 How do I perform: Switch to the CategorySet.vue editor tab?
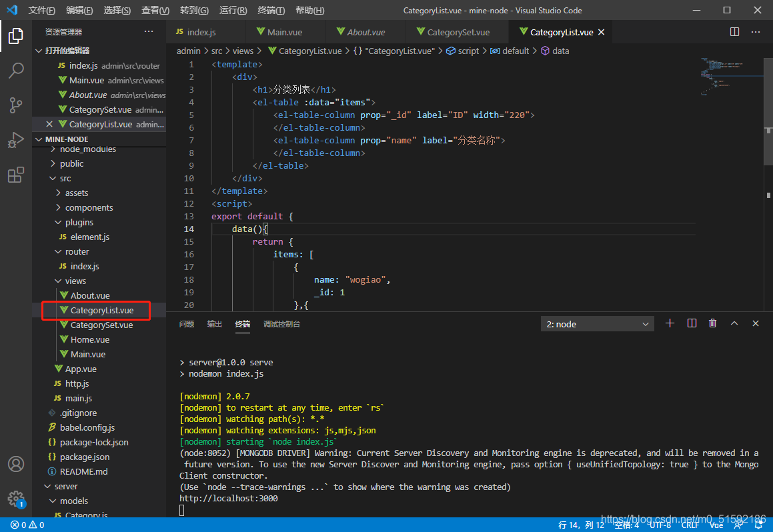tap(458, 32)
